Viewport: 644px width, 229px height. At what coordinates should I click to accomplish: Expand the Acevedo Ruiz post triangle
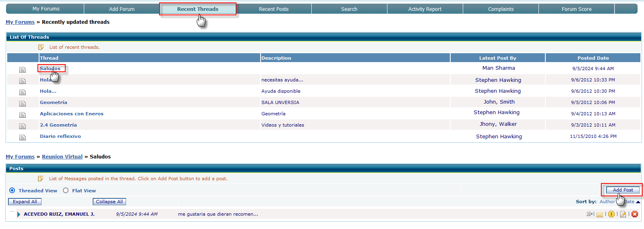pos(19,214)
